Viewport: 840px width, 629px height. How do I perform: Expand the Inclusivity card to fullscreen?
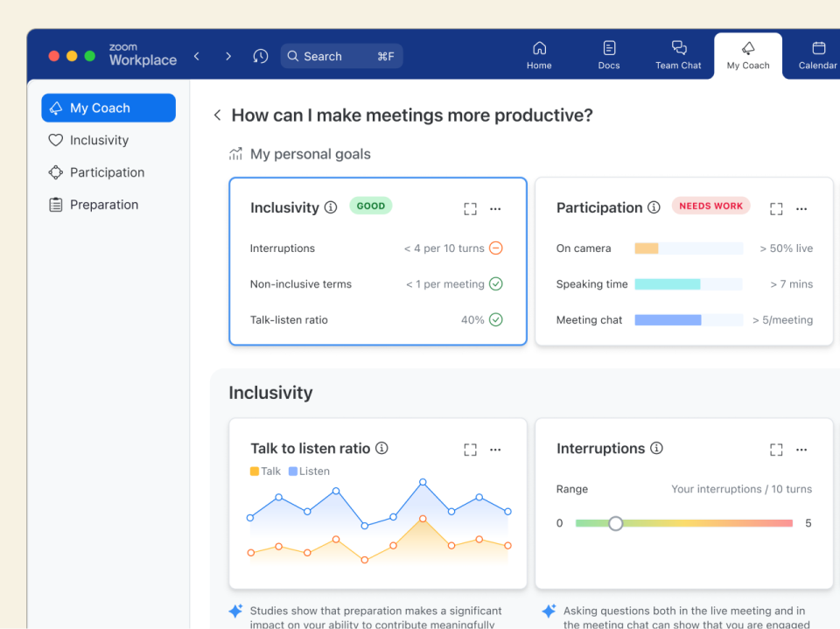[x=470, y=208]
